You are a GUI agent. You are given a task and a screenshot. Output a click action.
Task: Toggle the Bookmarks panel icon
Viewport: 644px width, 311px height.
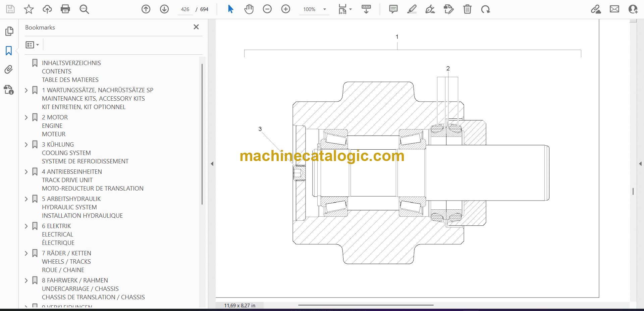(x=9, y=51)
